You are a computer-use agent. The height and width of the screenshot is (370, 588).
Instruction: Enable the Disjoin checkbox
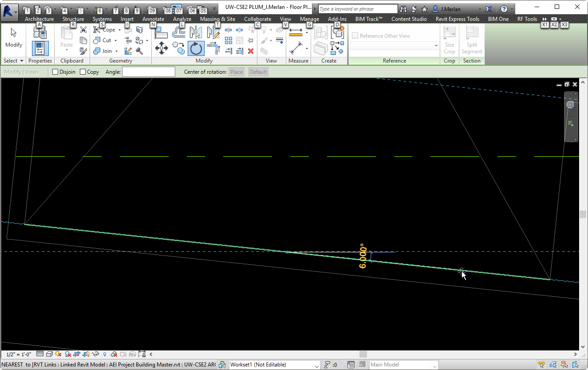[x=55, y=72]
